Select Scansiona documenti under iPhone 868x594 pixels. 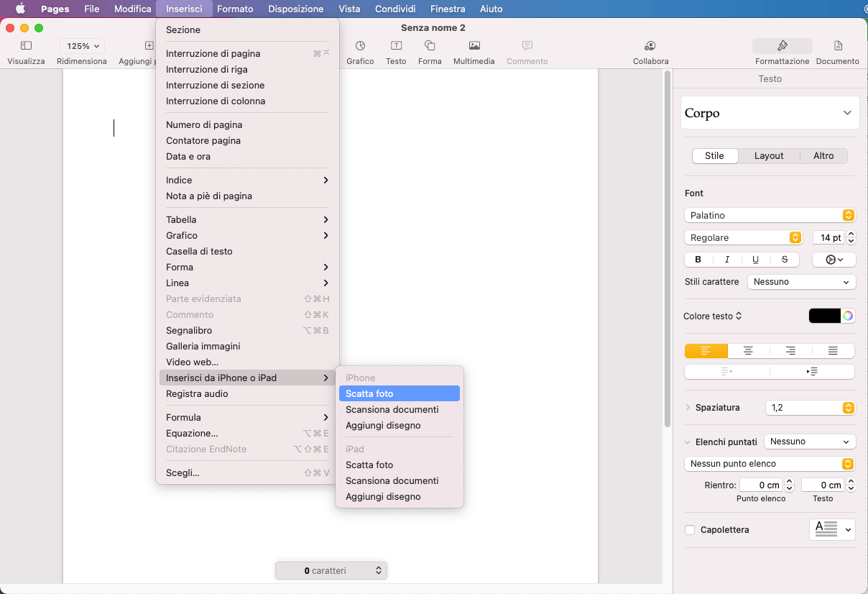coord(392,409)
